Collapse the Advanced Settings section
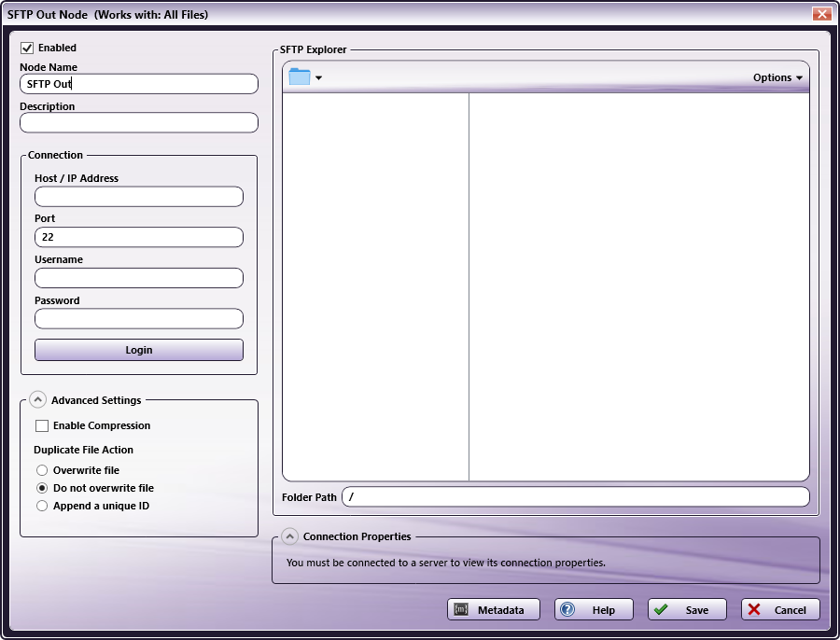The image size is (840, 640). [x=37, y=400]
